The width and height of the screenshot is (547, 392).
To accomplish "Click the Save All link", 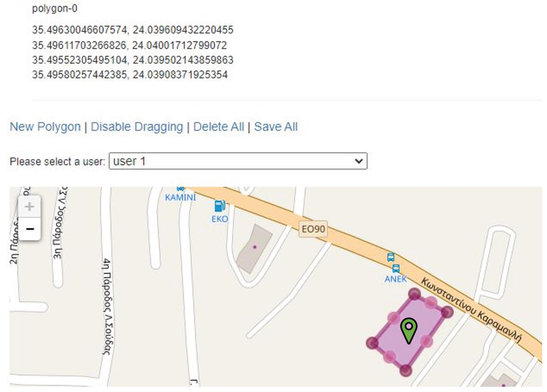I will coord(276,127).
